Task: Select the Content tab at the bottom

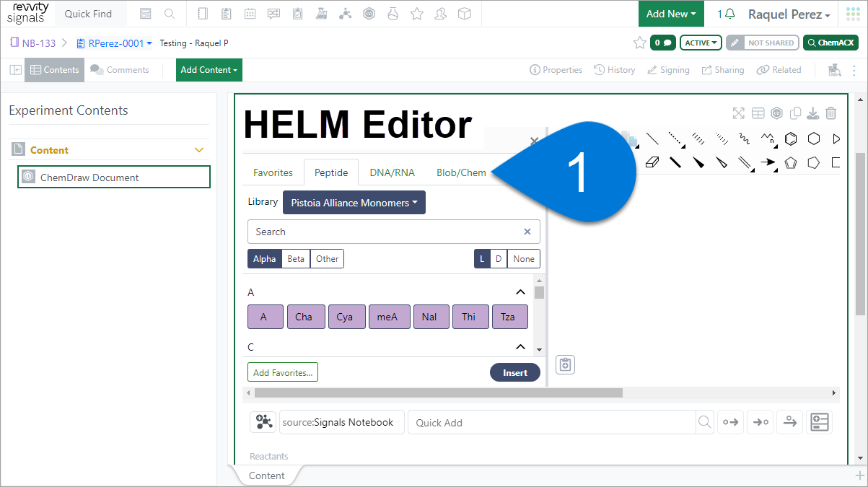Action: (x=267, y=475)
